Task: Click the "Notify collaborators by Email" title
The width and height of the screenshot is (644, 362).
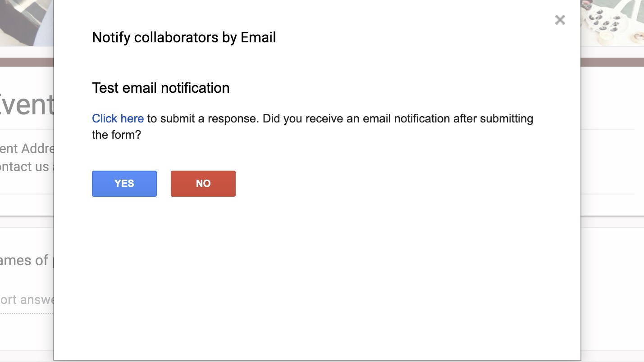Action: point(183,37)
